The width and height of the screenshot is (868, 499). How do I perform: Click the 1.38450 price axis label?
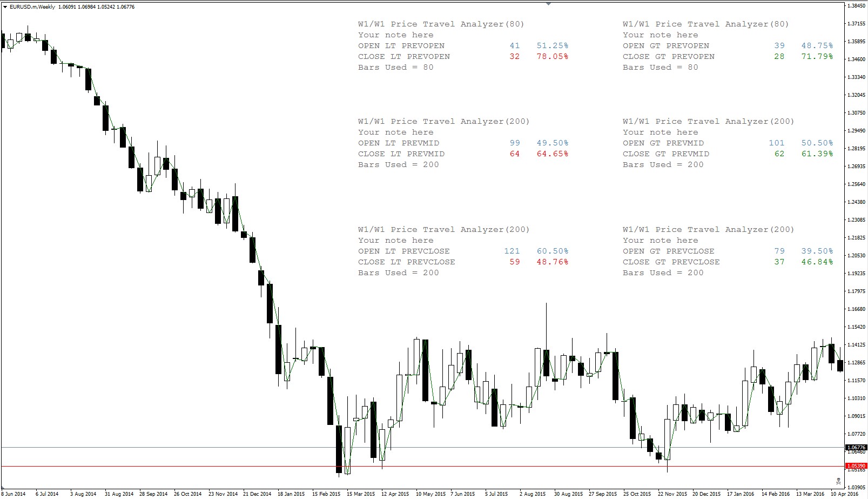pos(856,6)
